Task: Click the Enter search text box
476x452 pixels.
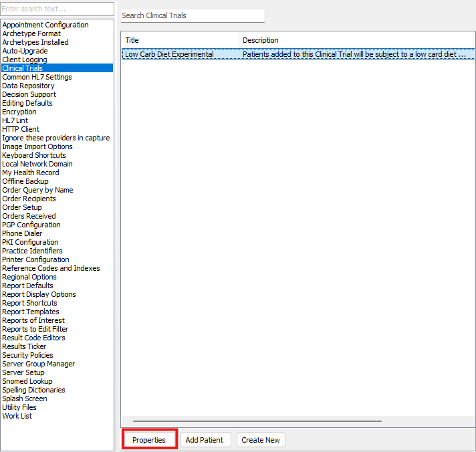Action: (x=57, y=9)
